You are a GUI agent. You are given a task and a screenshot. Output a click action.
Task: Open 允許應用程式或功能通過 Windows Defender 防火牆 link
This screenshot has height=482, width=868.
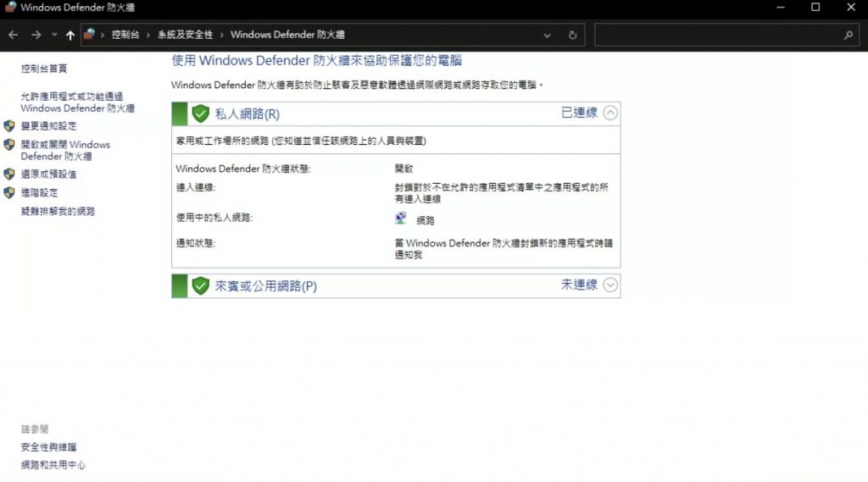coord(77,102)
